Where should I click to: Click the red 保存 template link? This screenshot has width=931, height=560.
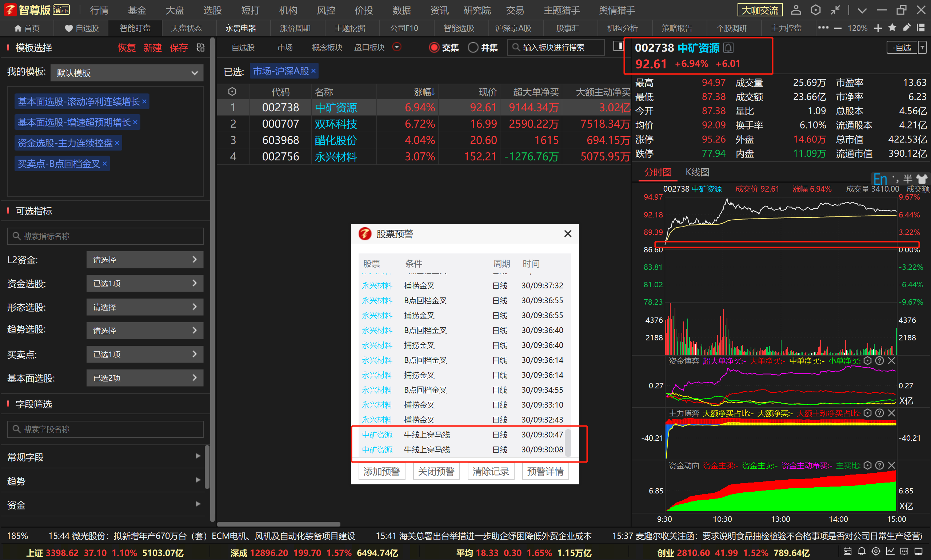coord(179,48)
